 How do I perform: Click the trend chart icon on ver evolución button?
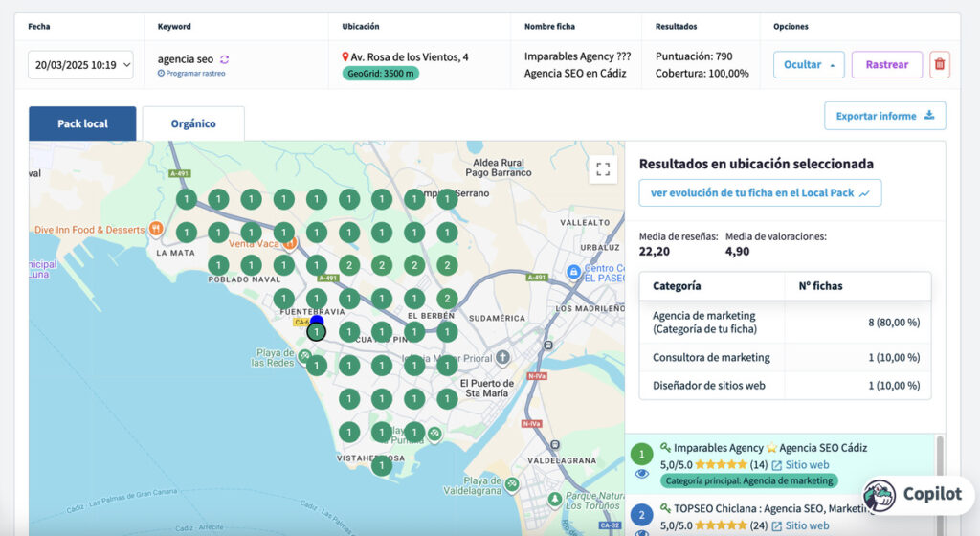tap(864, 193)
